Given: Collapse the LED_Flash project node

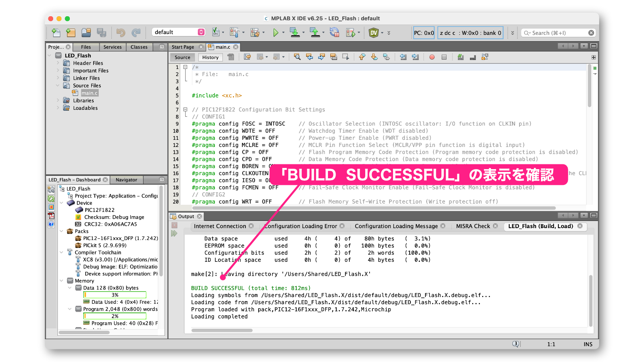Looking at the screenshot, I should (50, 55).
